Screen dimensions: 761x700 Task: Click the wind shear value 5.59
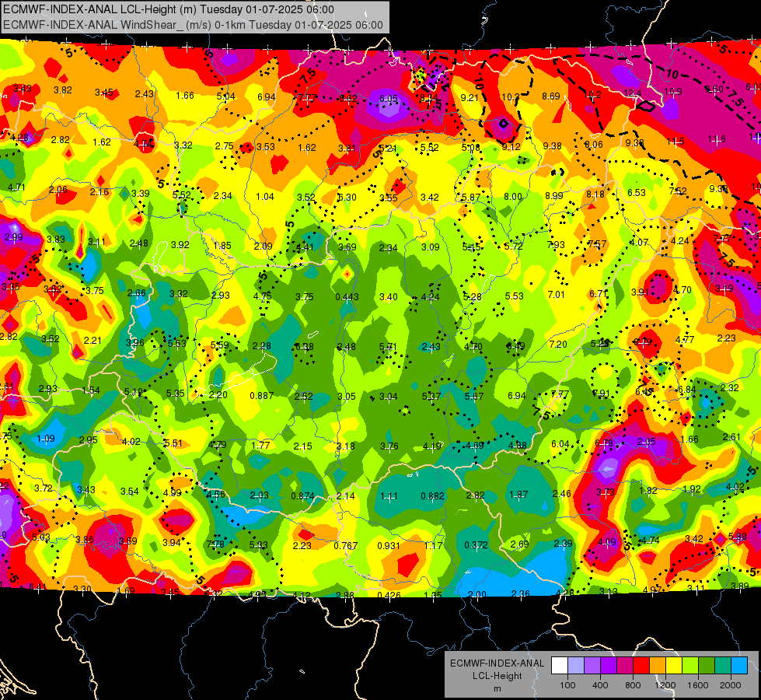[x=219, y=345]
